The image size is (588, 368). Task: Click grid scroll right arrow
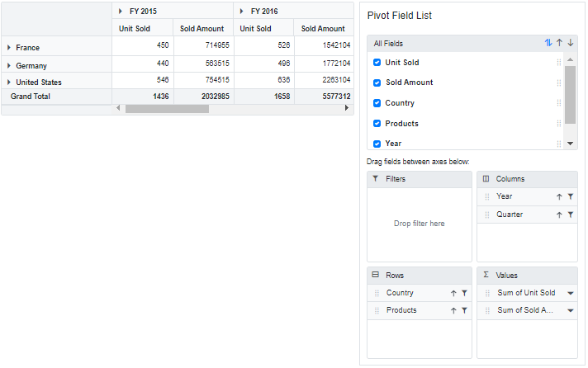coord(347,108)
